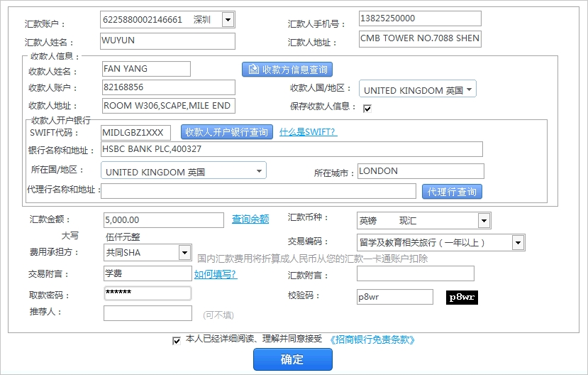Toggle the 保存收款人信息 checkbox
The height and width of the screenshot is (375, 588).
[x=367, y=108]
